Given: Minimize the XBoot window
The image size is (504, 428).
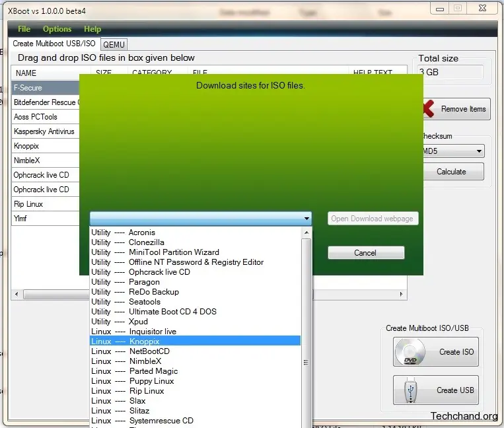Looking at the screenshot, I should pos(440,9).
